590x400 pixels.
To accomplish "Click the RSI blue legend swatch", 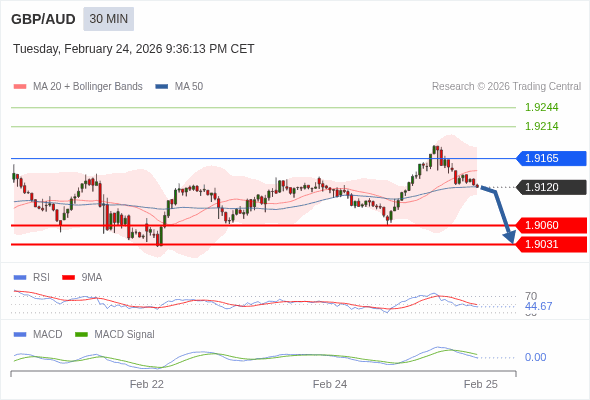I will [20, 278].
